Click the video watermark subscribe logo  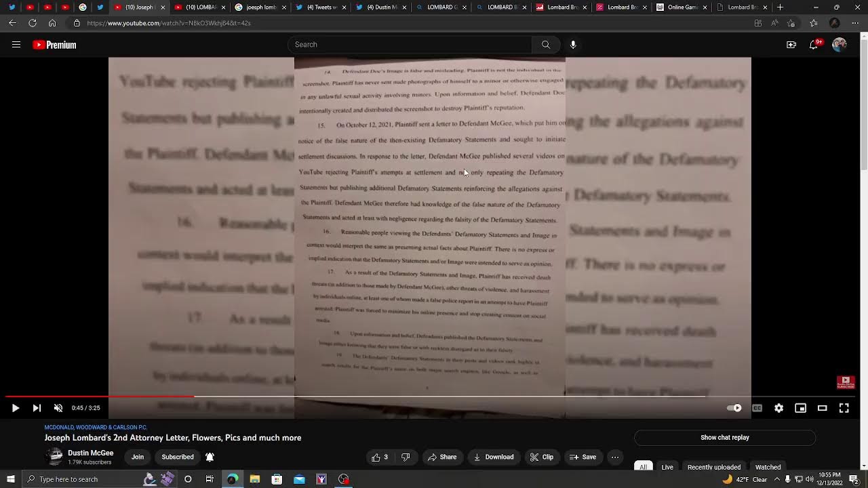[x=846, y=382]
